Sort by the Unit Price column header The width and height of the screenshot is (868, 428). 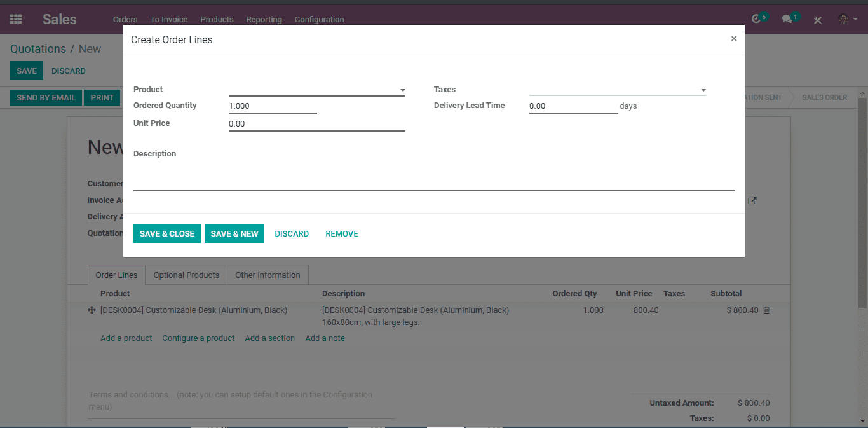tap(634, 293)
